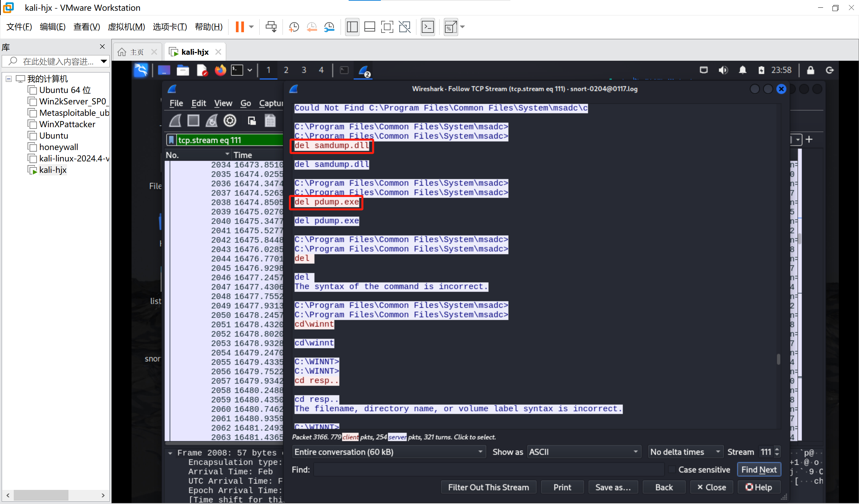This screenshot has width=859, height=504.
Task: Click the Print button
Action: tap(562, 487)
